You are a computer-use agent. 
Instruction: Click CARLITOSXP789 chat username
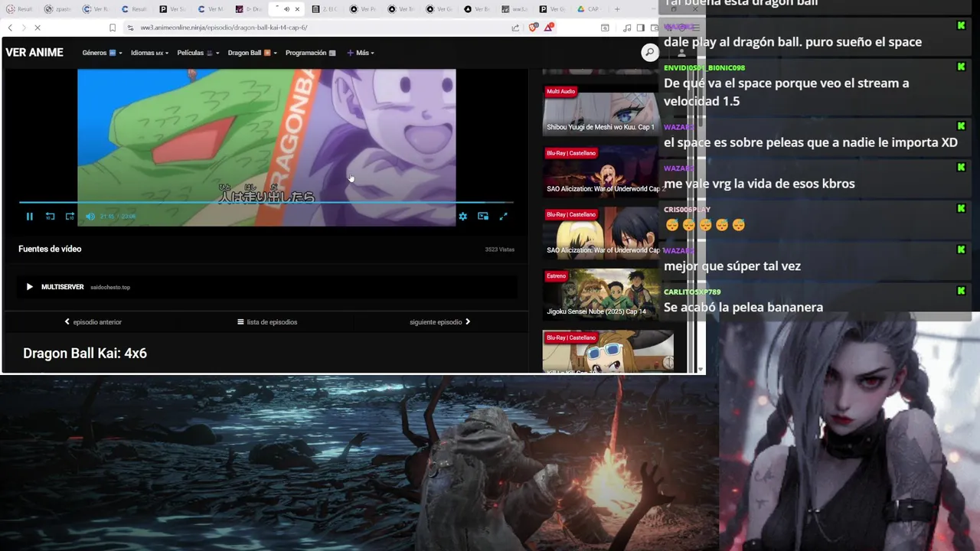pos(692,292)
